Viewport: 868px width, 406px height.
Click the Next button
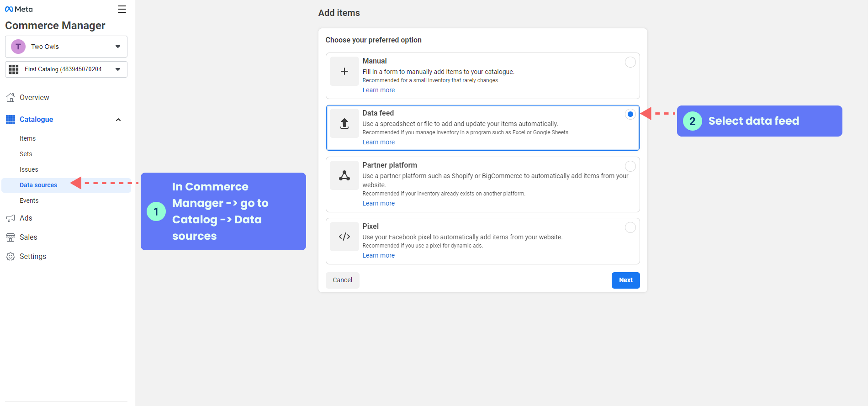(626, 280)
